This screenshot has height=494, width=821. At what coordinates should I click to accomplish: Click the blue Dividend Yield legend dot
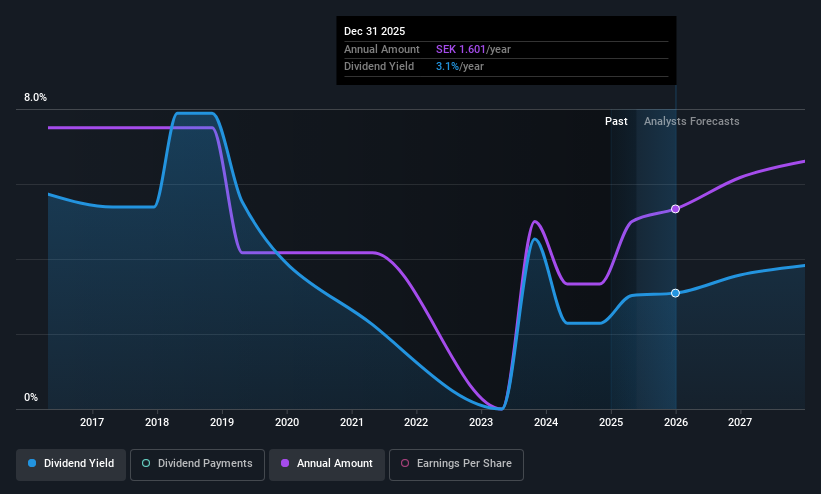pos(32,463)
